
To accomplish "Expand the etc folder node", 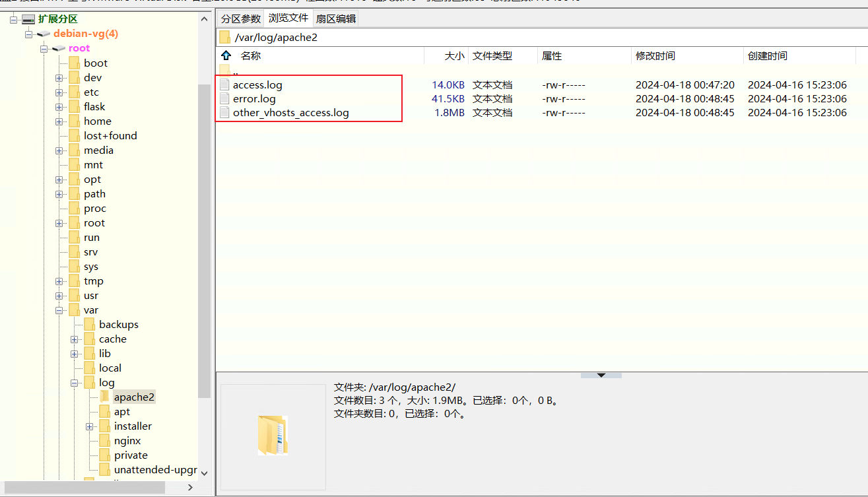I will pyautogui.click(x=59, y=92).
